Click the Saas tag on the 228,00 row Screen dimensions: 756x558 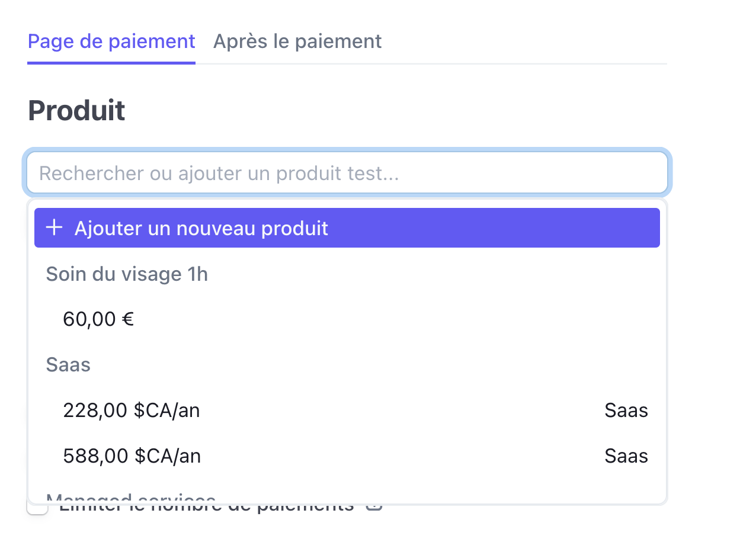626,411
